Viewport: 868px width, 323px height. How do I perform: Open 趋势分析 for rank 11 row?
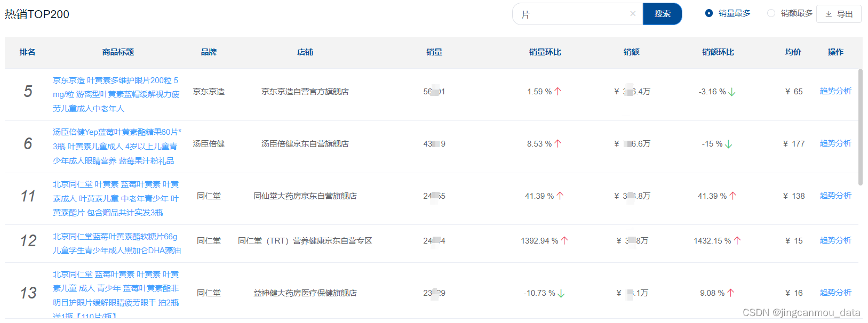click(835, 196)
